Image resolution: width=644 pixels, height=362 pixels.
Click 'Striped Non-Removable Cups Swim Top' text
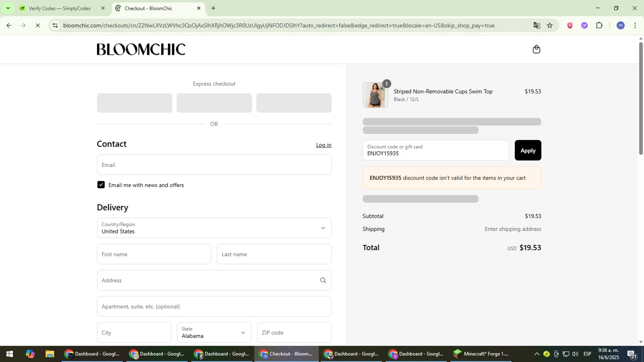(443, 91)
